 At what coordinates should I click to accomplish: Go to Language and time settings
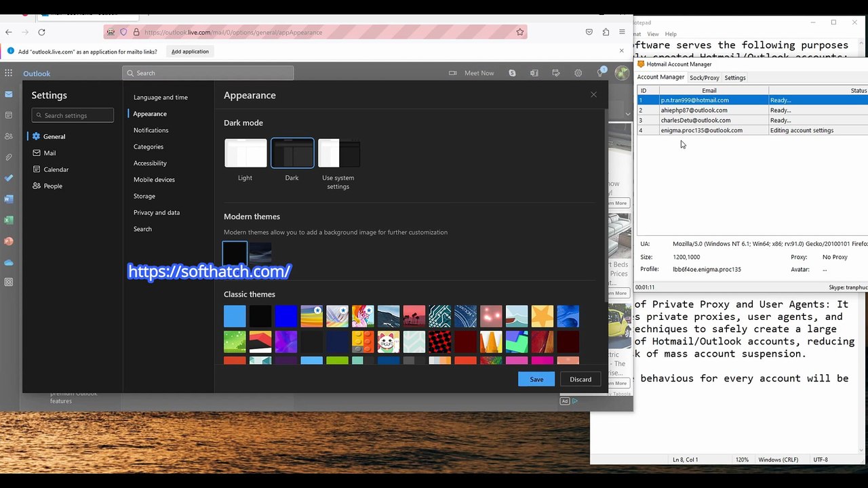coord(161,98)
